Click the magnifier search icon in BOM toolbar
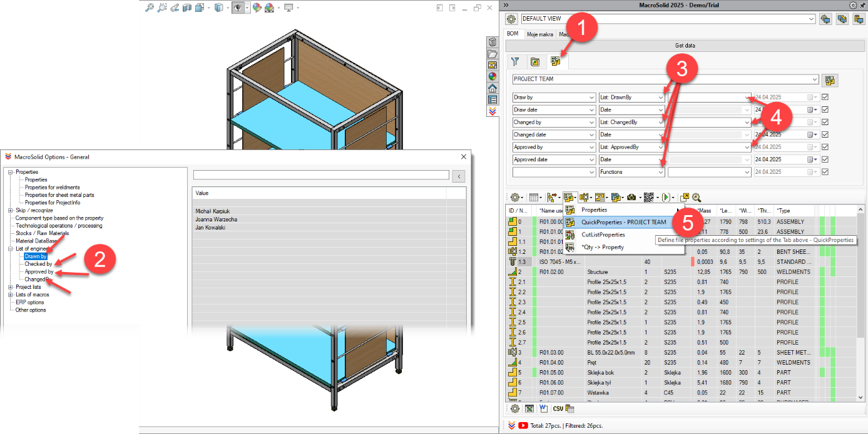This screenshot has height=434, width=868. 696,197
